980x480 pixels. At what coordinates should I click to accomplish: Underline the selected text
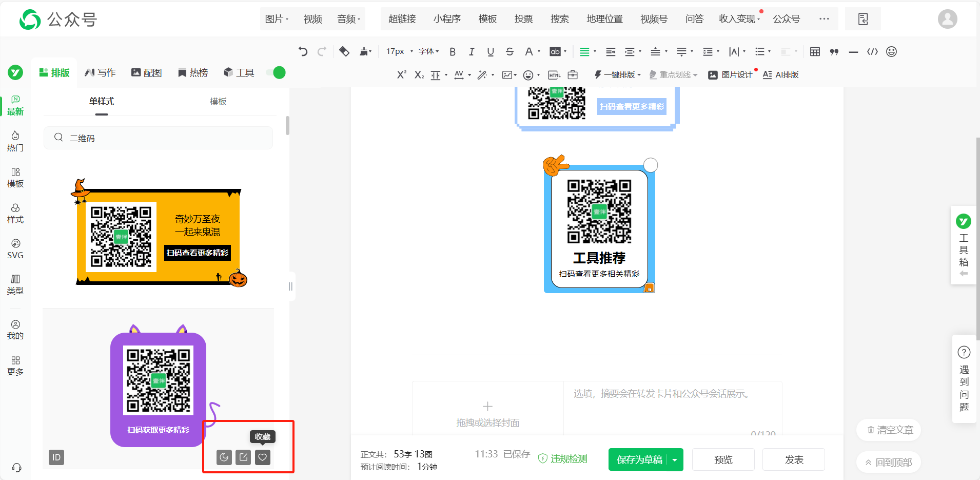491,51
